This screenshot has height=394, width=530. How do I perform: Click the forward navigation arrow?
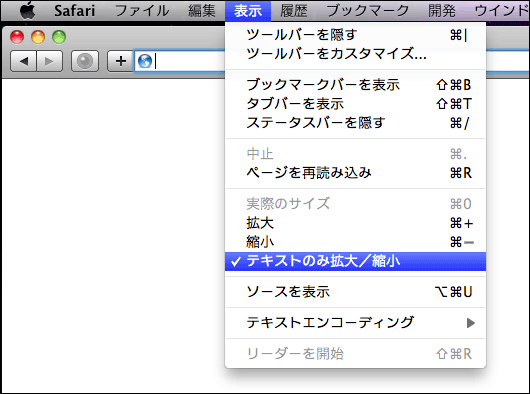pyautogui.click(x=49, y=61)
